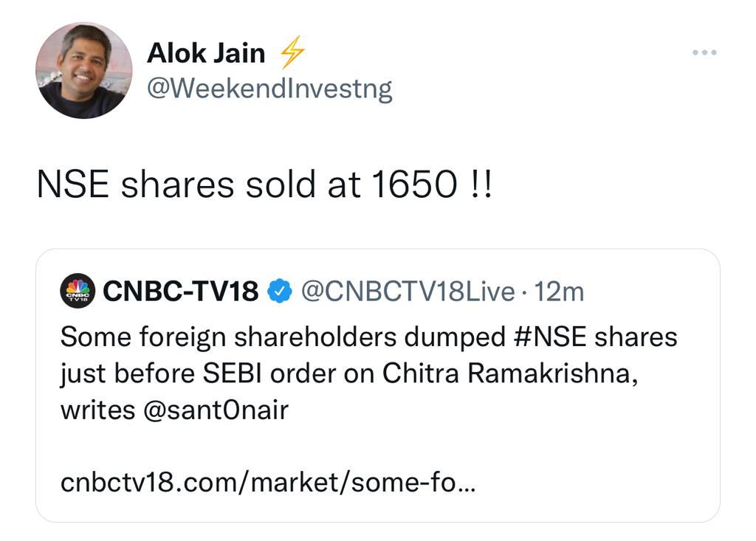Open the three-dot more options menu
This screenshot has width=756, height=541.
pos(704,53)
